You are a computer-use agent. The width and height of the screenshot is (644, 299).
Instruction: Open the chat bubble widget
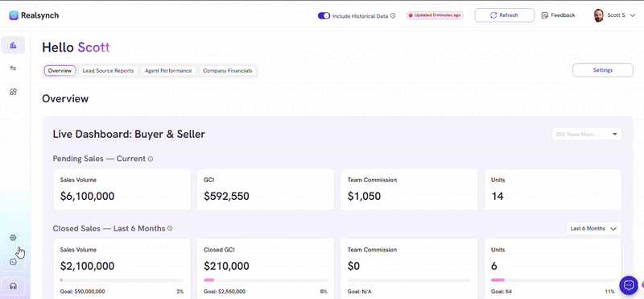629,284
